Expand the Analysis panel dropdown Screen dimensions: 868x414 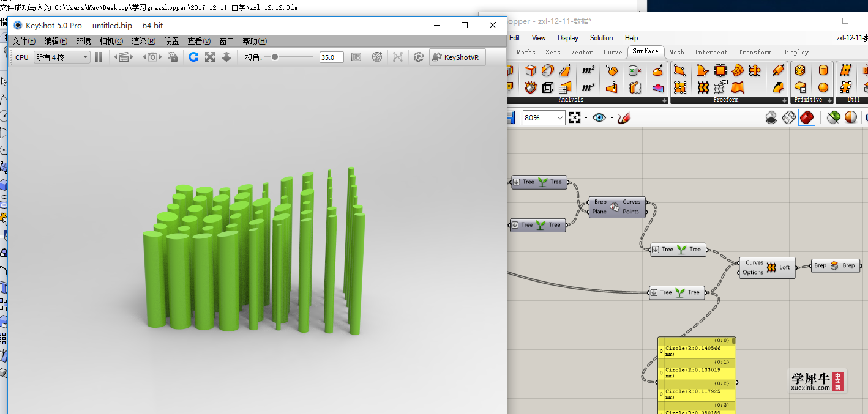pos(664,100)
